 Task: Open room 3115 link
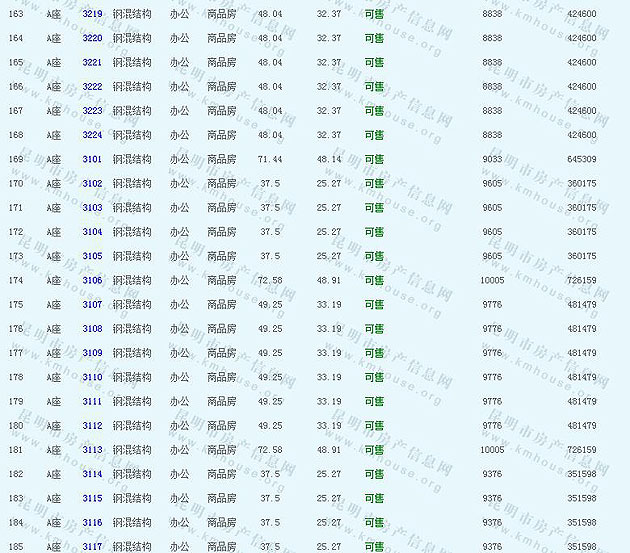(x=92, y=499)
